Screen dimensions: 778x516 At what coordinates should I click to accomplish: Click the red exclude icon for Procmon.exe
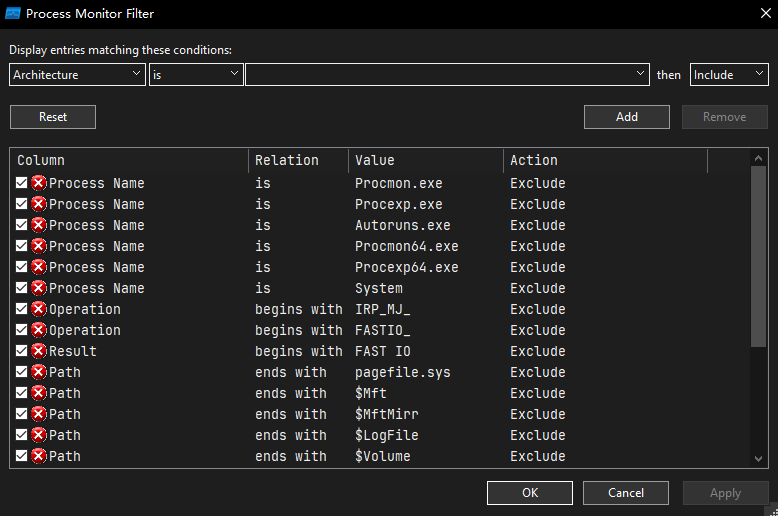coord(39,183)
